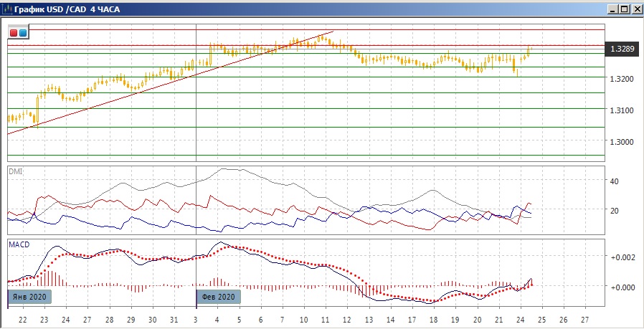Click the DMI scale value 40
This screenshot has height=329, width=644.
point(614,181)
